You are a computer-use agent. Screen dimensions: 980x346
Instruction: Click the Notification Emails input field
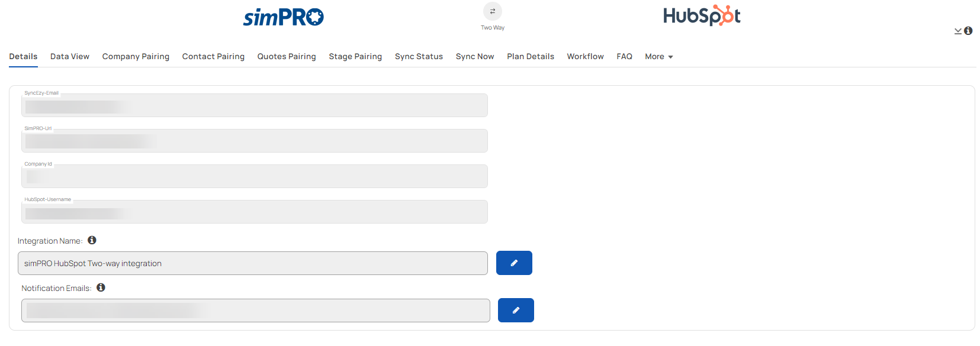256,311
